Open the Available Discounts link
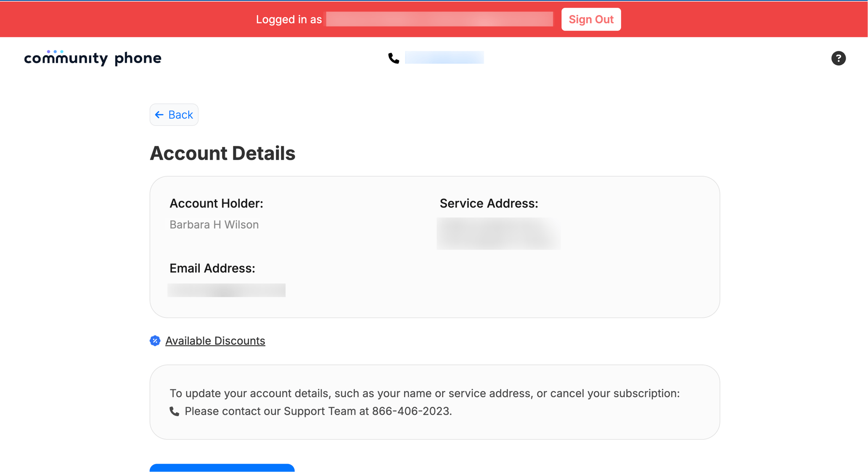The image size is (868, 472). click(x=215, y=340)
